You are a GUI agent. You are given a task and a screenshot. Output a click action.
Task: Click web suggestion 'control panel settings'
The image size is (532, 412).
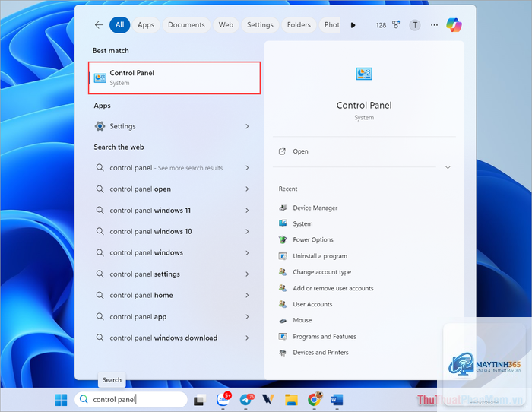pyautogui.click(x=144, y=274)
